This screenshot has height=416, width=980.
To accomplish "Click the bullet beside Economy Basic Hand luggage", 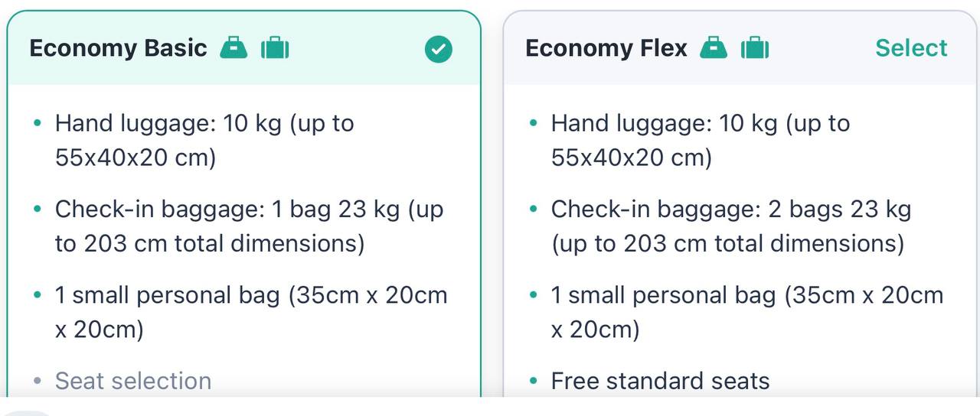I will [38, 123].
